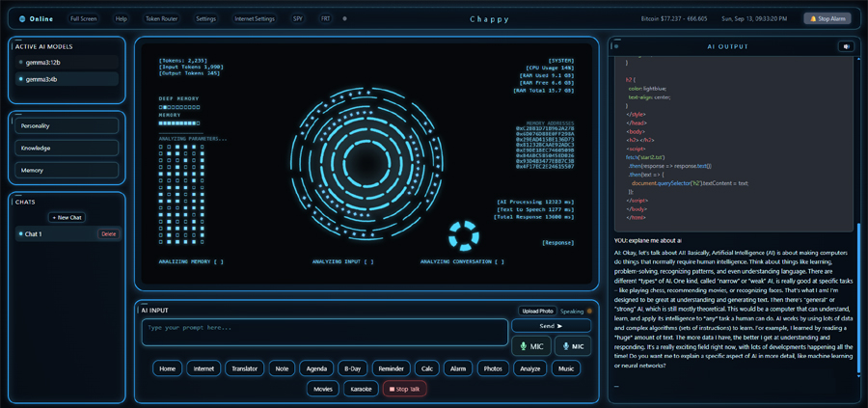Click the "ANALIZING MEMORY [ ]" status text
The image size is (868, 408).
[191, 261]
